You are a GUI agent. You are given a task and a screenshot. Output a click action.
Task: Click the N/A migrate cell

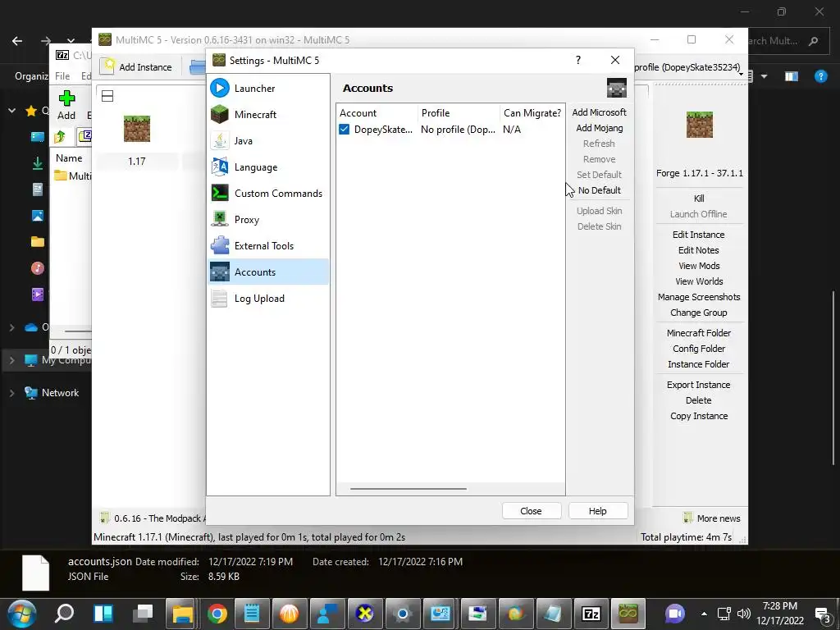click(512, 130)
